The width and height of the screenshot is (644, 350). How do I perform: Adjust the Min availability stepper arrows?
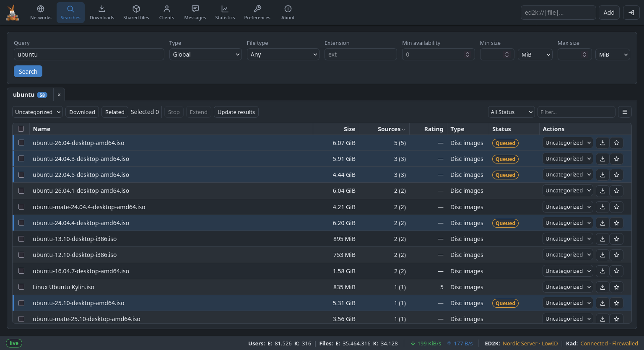tap(467, 54)
